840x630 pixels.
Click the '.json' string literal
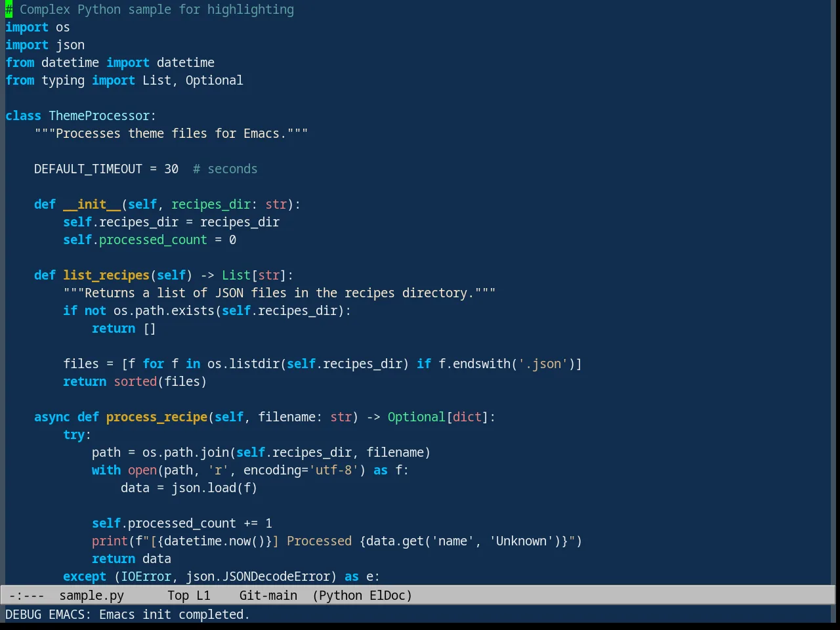[x=542, y=364]
